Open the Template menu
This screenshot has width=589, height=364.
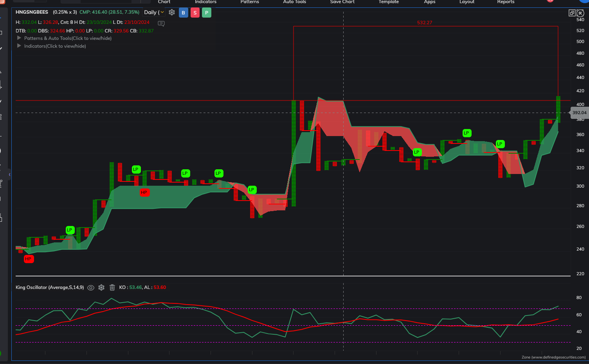389,2
